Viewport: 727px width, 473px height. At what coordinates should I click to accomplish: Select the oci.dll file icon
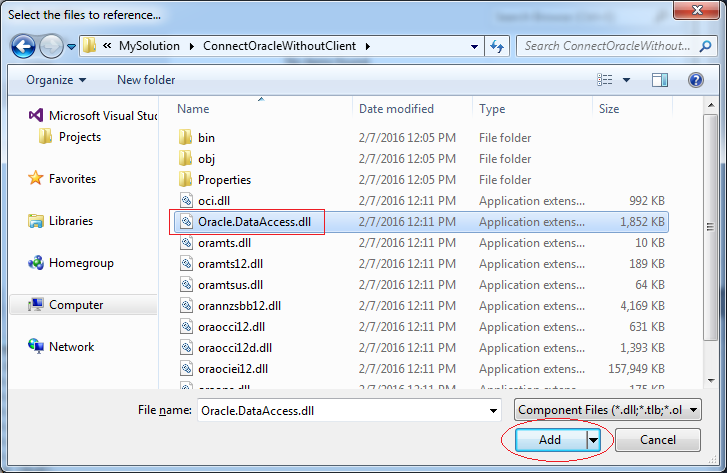[x=186, y=200]
